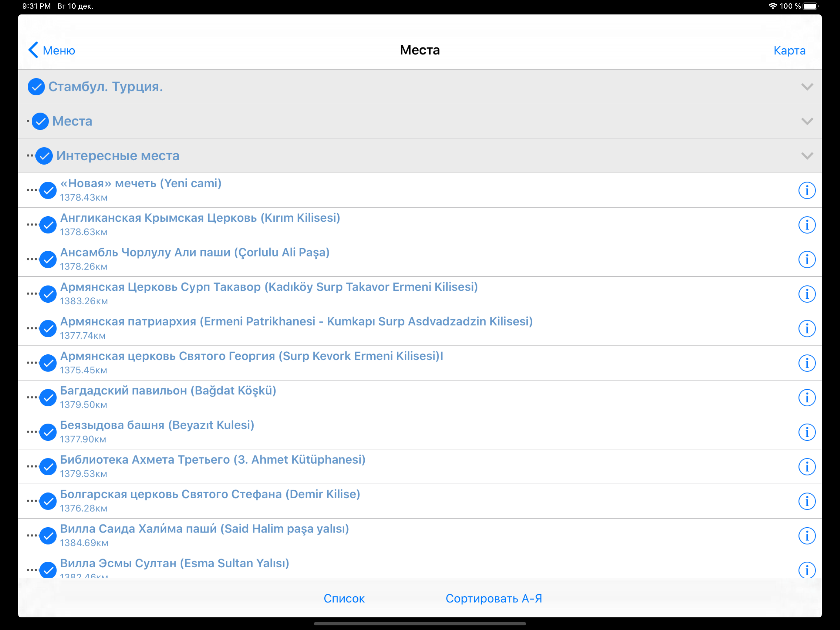Tap the Wi-Fi status icon
This screenshot has height=630, width=840.
772,6
